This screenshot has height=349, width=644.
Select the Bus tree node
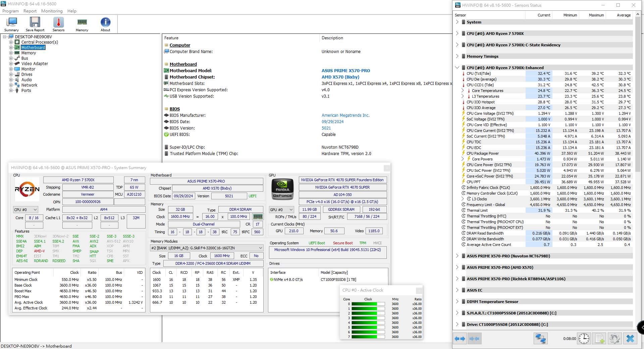[x=25, y=58]
